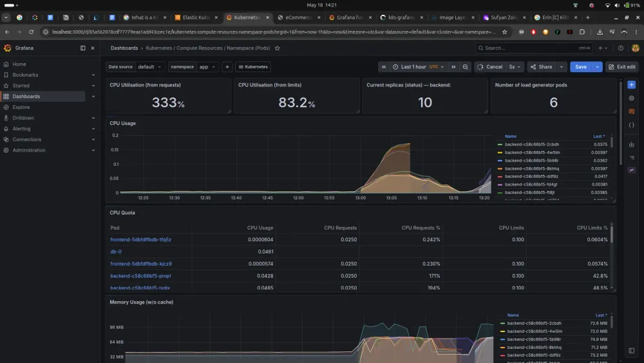Open the Save options dropdown arrow
Screen dimensions: 644x363
(x=597, y=66)
